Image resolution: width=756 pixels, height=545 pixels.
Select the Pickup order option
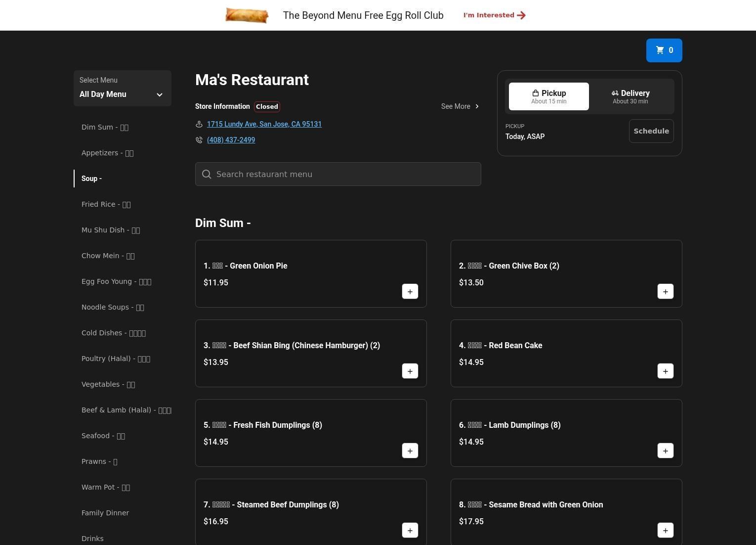[x=548, y=96]
